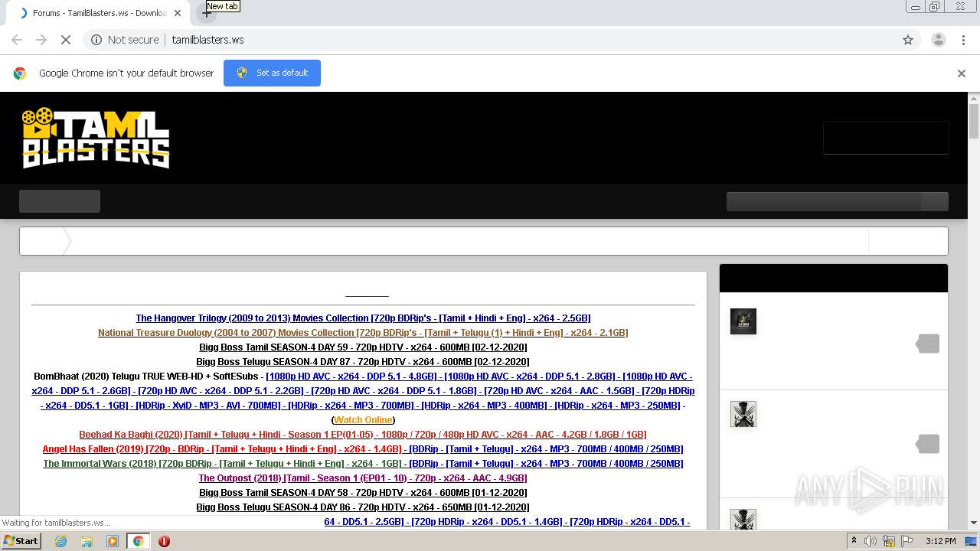
Task: Open the Chrome profile avatar menu
Action: [x=938, y=40]
